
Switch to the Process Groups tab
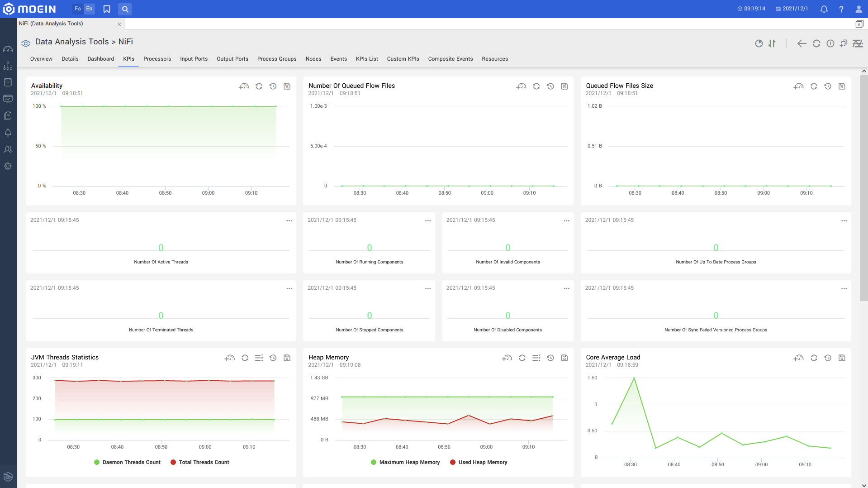coord(277,59)
